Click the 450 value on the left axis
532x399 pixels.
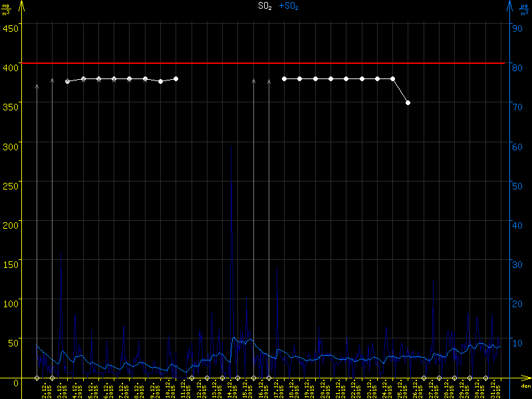[10, 27]
